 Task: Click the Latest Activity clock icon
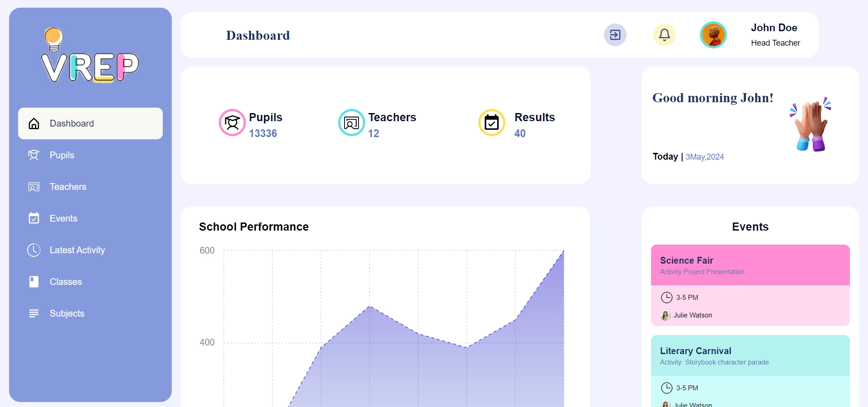click(x=34, y=250)
